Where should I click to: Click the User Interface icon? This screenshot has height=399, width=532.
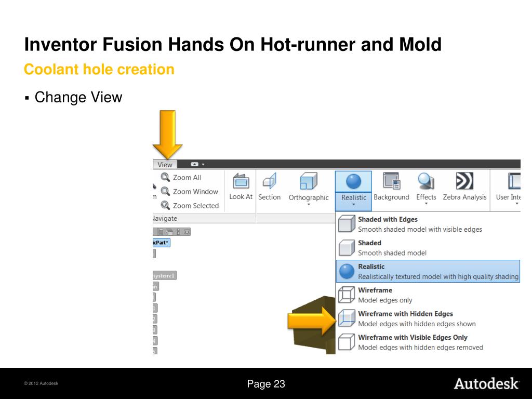(514, 181)
